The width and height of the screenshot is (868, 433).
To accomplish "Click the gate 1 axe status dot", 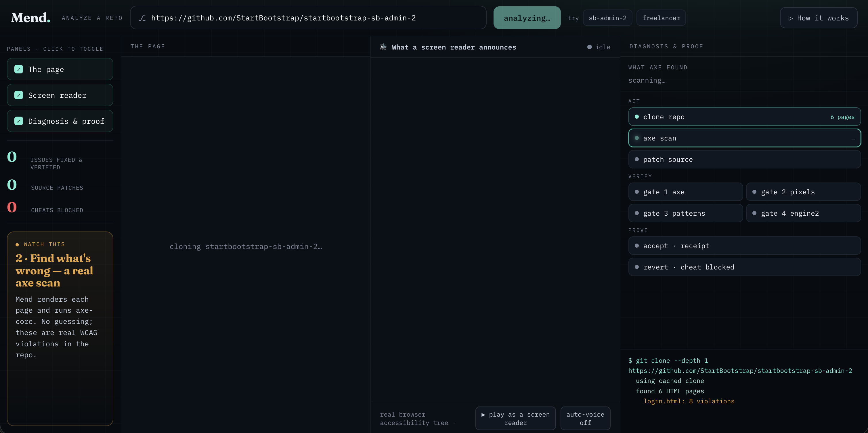I will 636,192.
